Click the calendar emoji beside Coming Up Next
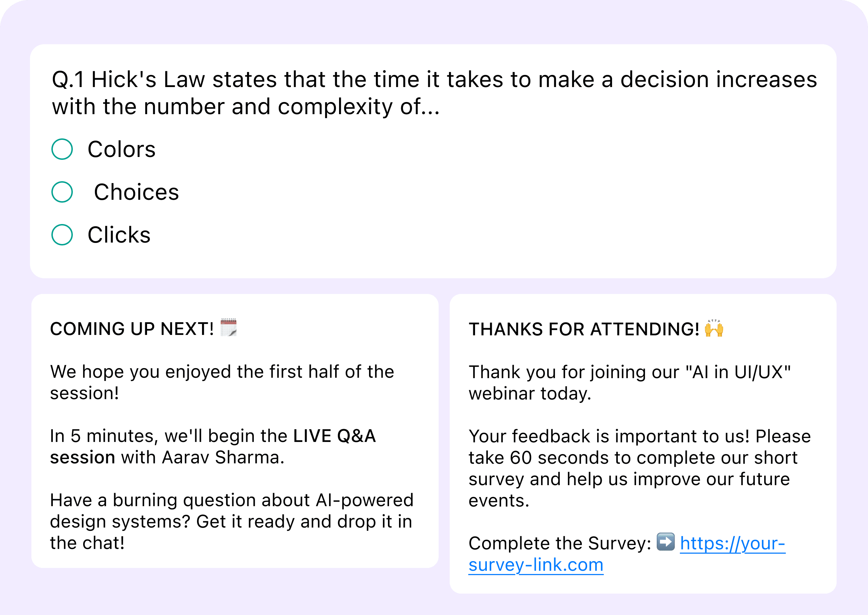Screen dimensions: 868x615 pos(228,327)
